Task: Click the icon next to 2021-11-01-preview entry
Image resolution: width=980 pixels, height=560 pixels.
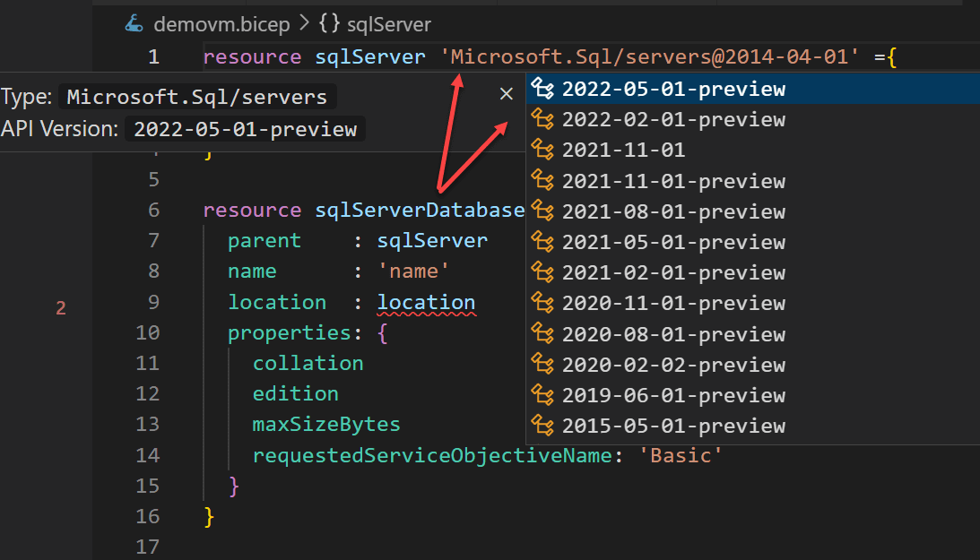Action: tap(542, 181)
